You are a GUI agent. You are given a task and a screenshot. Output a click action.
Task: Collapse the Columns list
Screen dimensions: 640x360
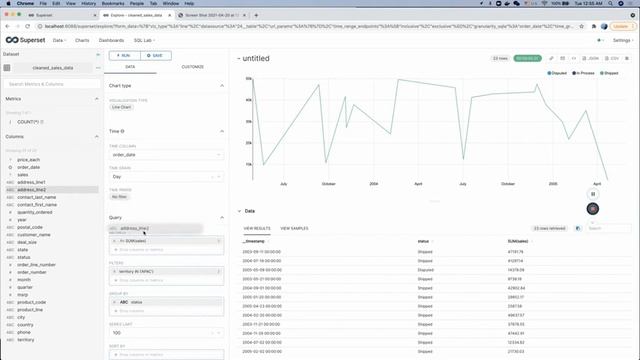pyautogui.click(x=97, y=137)
